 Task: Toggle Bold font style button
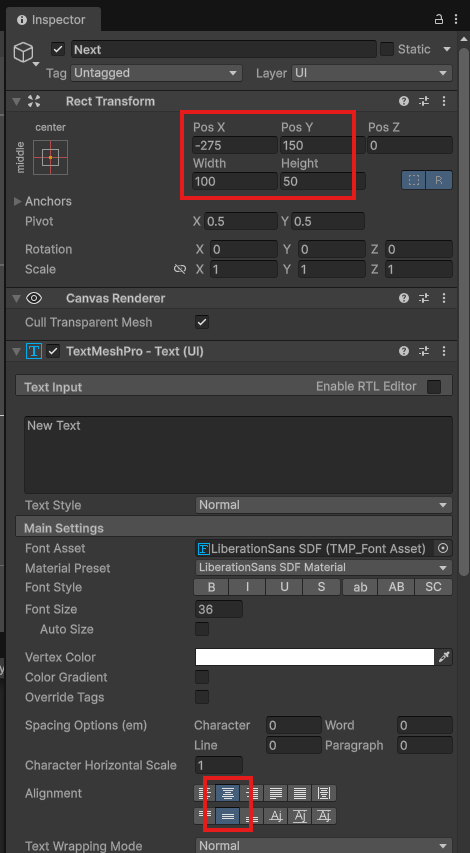[212, 588]
